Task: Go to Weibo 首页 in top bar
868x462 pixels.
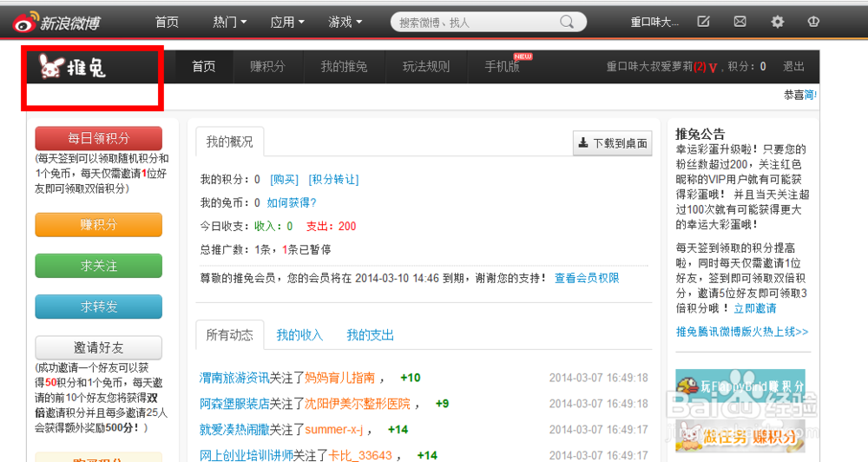Action: pyautogui.click(x=167, y=23)
